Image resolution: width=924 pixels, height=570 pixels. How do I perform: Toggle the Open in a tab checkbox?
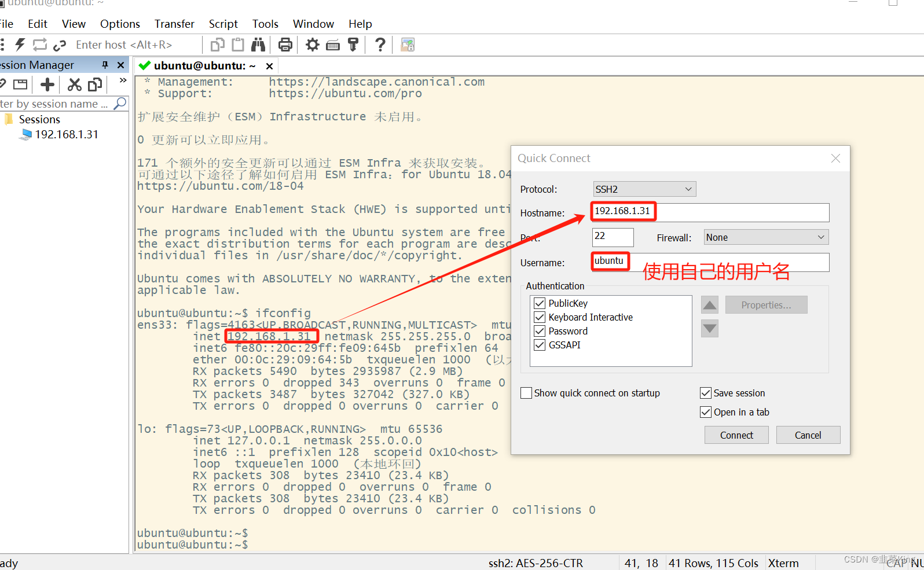click(706, 412)
